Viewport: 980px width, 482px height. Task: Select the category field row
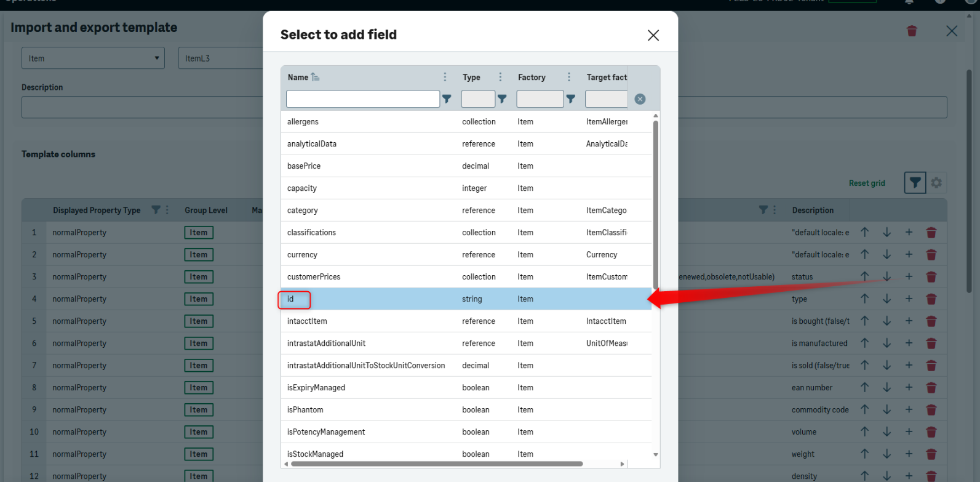pos(466,211)
